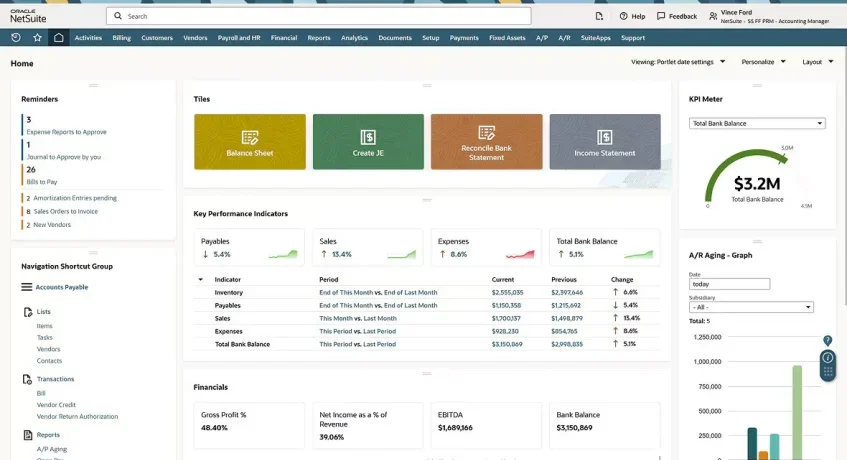The image size is (847, 460).
Task: Collapse the Indicator table triangle
Action: coord(200,280)
